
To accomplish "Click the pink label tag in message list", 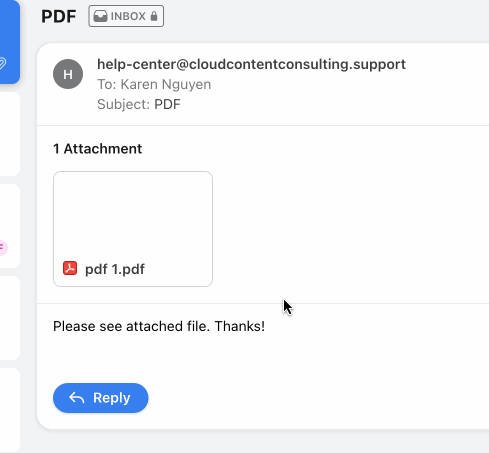I will coord(3,248).
